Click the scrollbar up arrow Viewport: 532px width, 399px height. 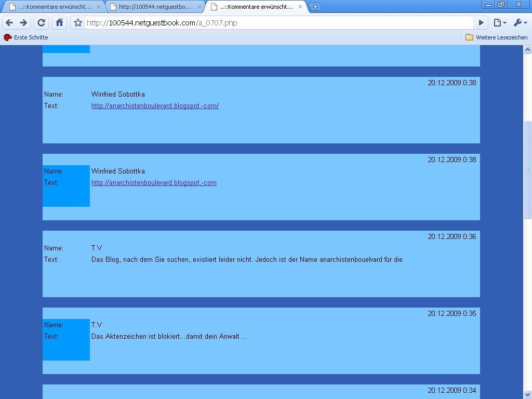coord(527,50)
